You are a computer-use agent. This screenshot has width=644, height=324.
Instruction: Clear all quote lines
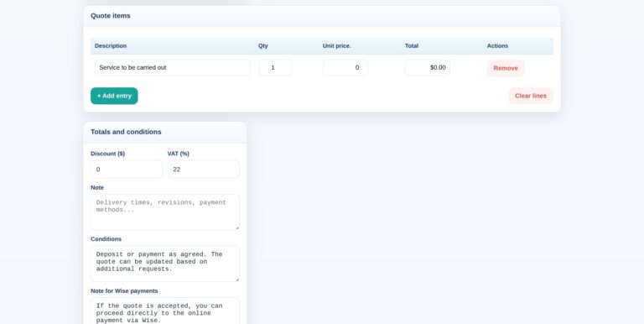click(x=531, y=96)
